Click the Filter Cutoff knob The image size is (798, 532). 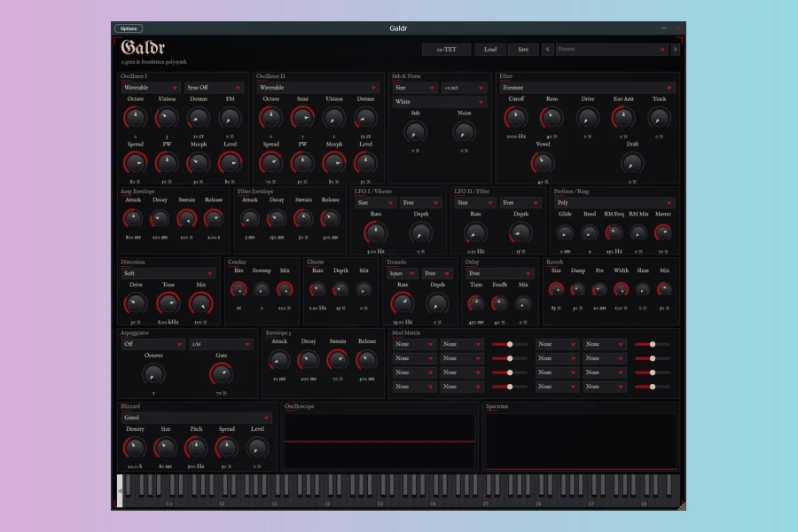(515, 118)
